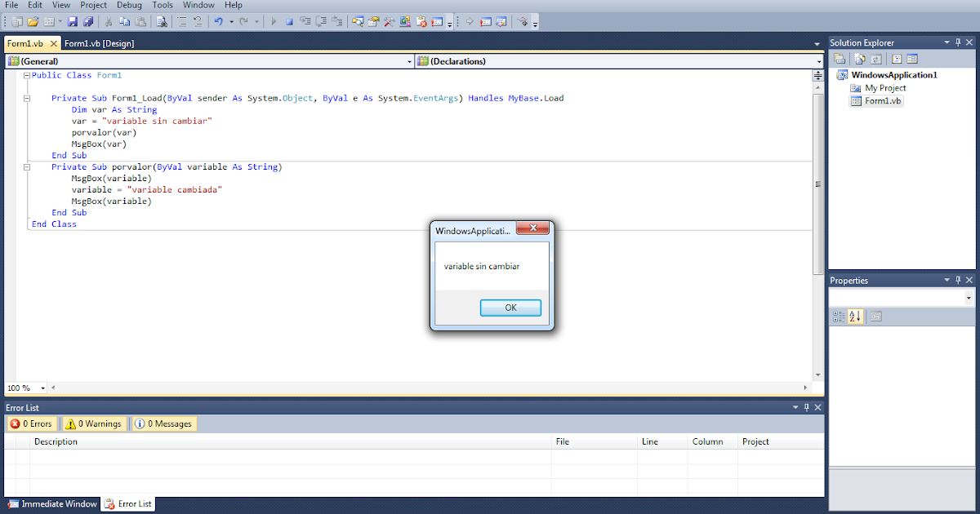Viewport: 980px width, 514px height.
Task: Click Show All Files in Solution Explorer
Action: click(x=859, y=58)
